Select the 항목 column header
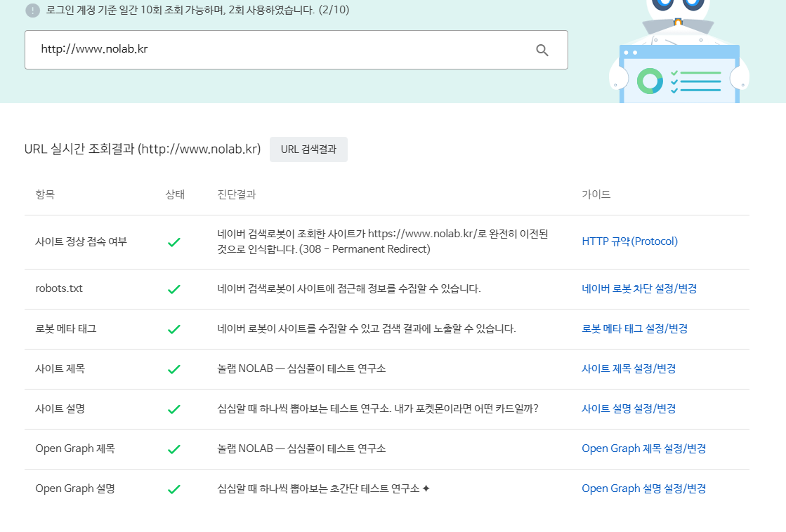Image resolution: width=786 pixels, height=532 pixels. pos(45,194)
